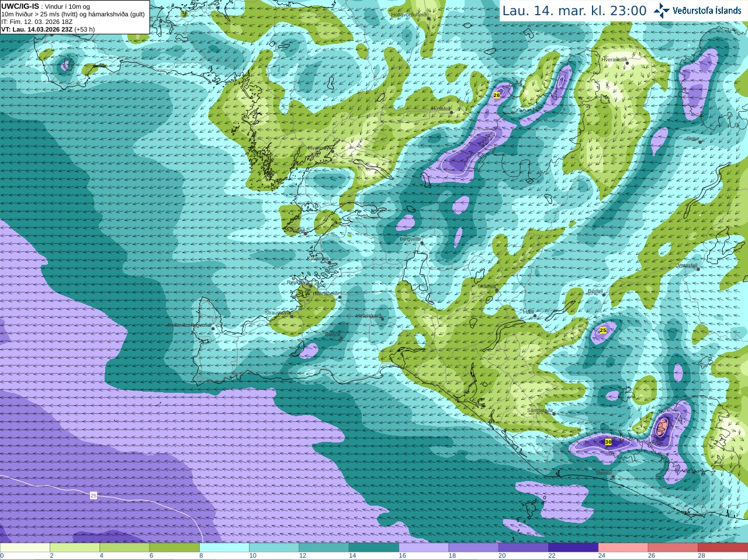Click the Steinar place label
Viewport: 748px width, 560px height.
click(604, 473)
